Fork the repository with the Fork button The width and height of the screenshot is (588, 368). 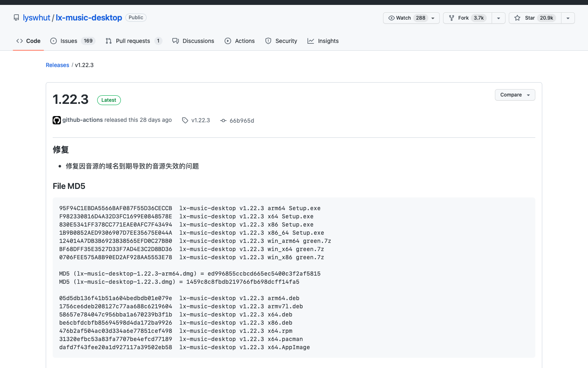click(x=468, y=18)
